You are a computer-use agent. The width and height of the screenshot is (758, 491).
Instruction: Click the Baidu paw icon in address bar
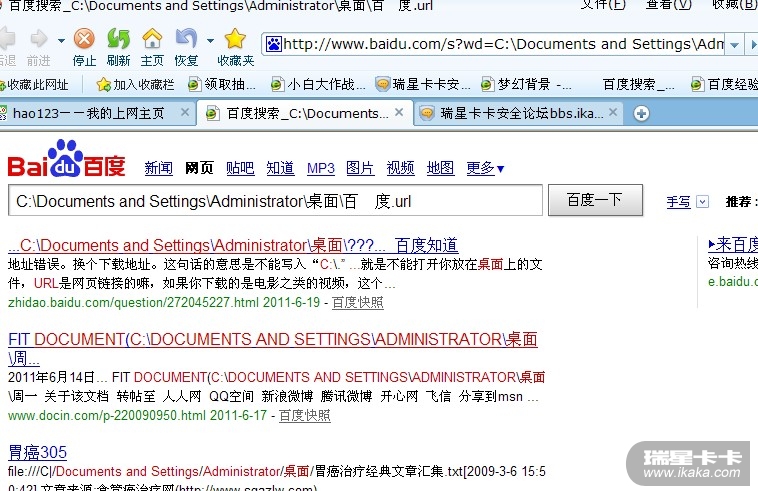(x=274, y=44)
